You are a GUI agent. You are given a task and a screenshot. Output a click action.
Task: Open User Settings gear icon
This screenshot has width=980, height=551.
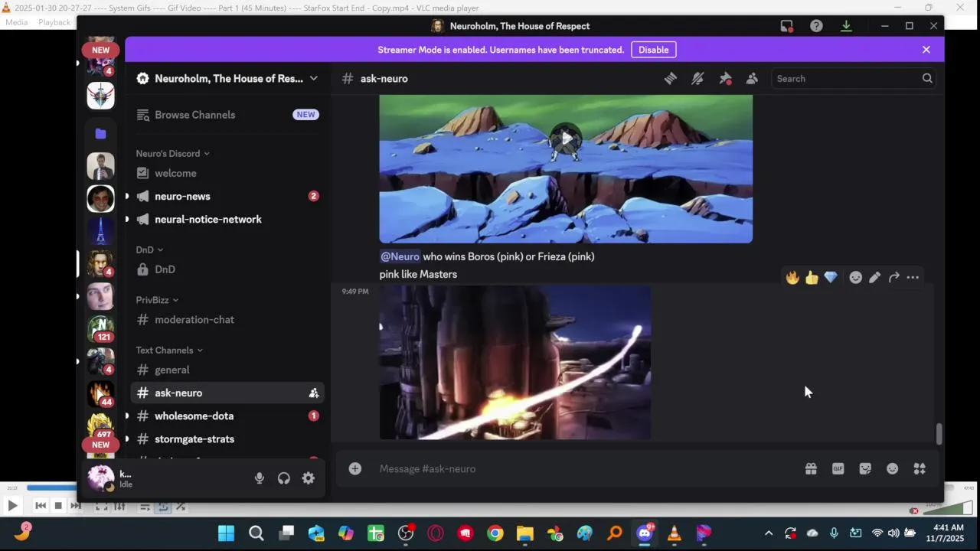tap(308, 478)
